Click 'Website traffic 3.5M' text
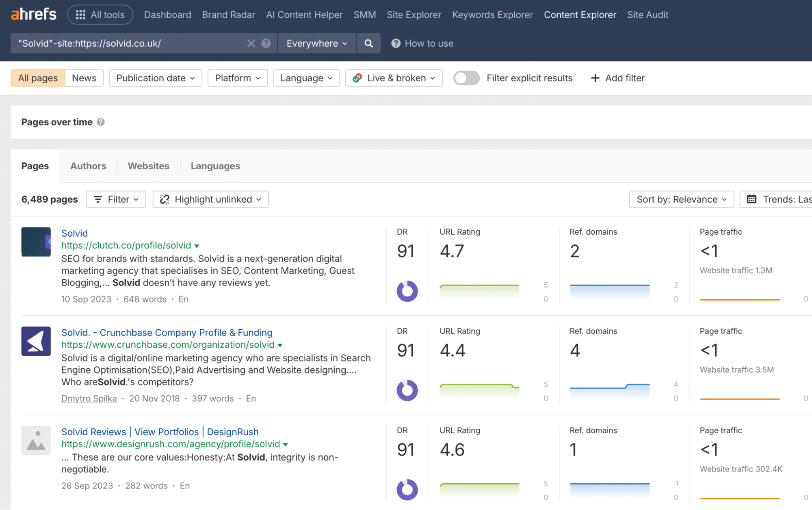 tap(737, 370)
